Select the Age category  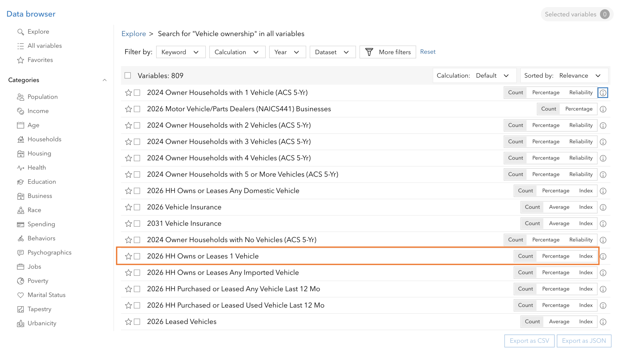[28, 125]
